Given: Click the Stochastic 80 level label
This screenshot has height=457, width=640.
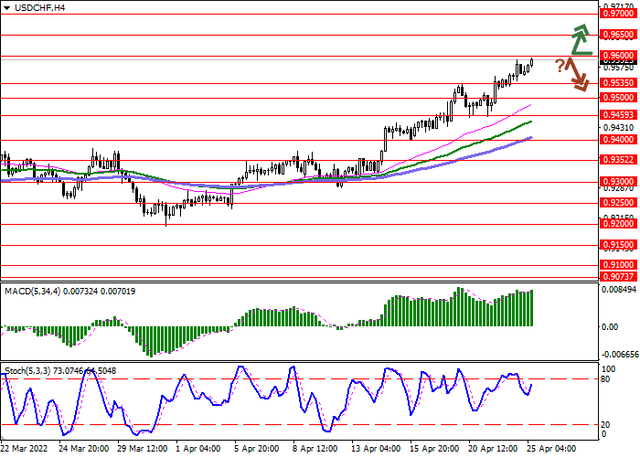Looking at the screenshot, I should [x=606, y=380].
